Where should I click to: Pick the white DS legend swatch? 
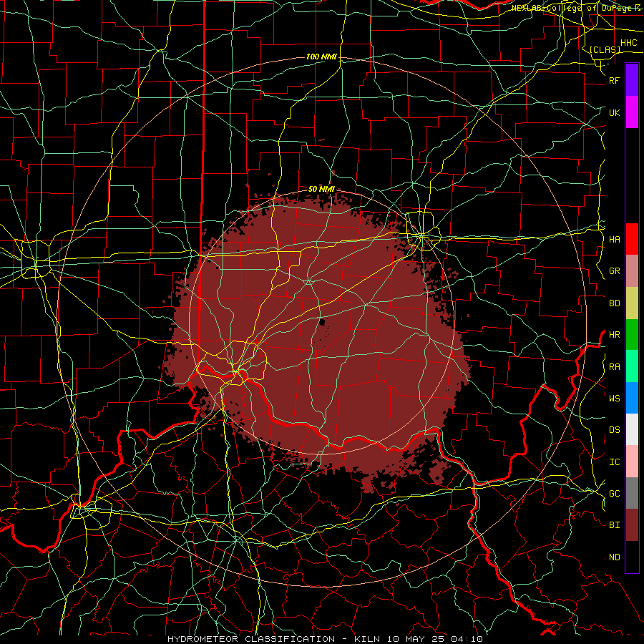click(632, 429)
